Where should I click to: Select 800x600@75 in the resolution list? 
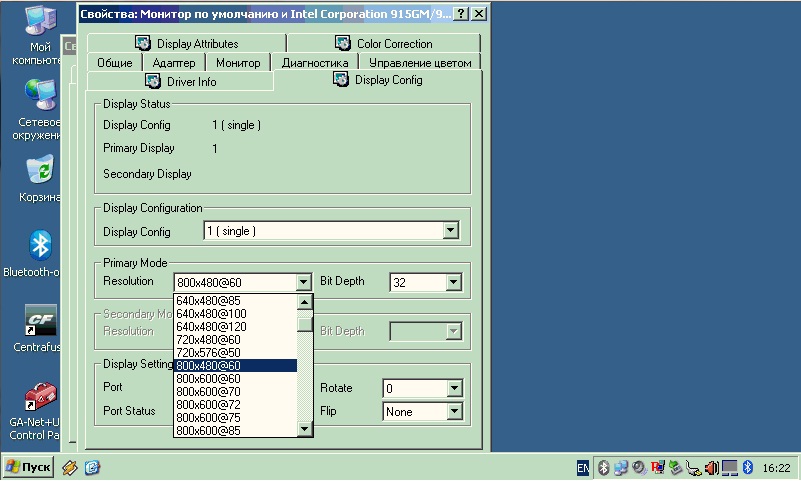(208, 418)
